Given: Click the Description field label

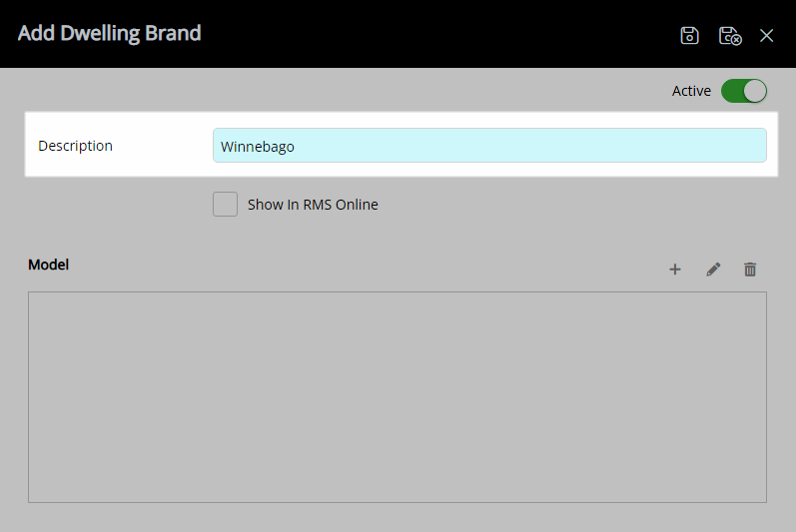Looking at the screenshot, I should click(75, 146).
